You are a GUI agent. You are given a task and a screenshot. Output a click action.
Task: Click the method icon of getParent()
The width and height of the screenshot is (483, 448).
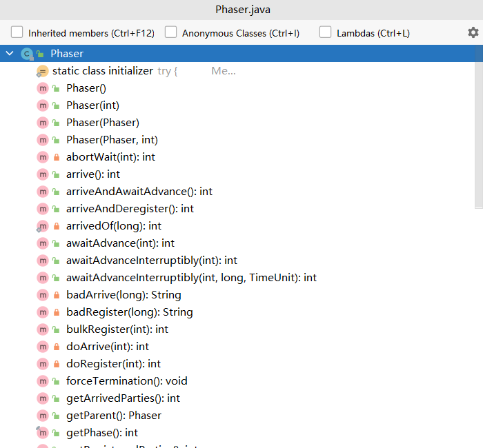(43, 416)
